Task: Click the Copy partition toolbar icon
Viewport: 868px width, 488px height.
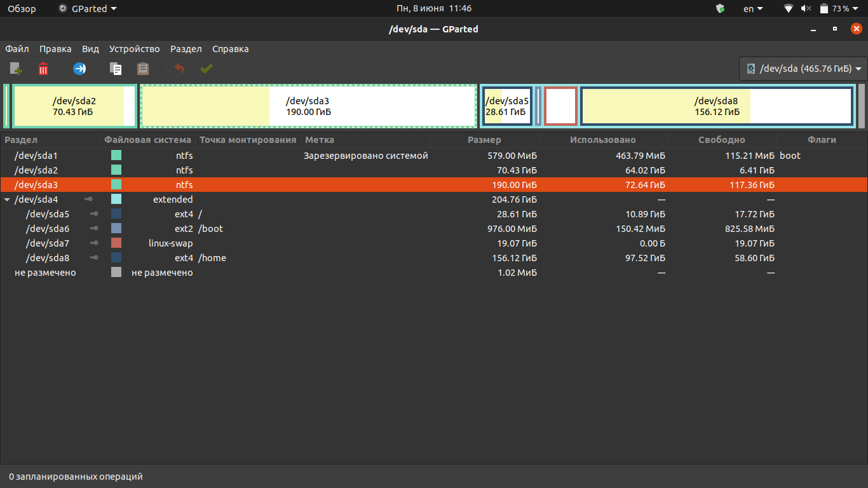Action: click(116, 69)
